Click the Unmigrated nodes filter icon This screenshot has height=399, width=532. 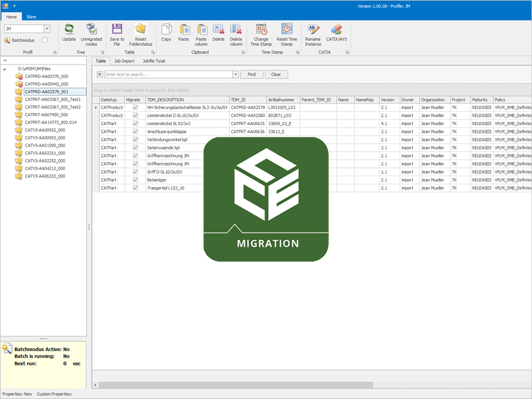click(x=91, y=29)
